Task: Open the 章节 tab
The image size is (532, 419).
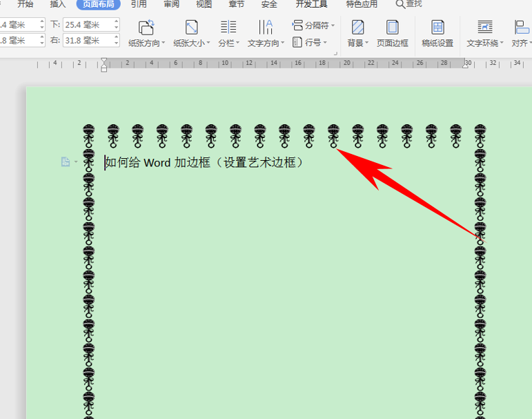Action: point(237,4)
